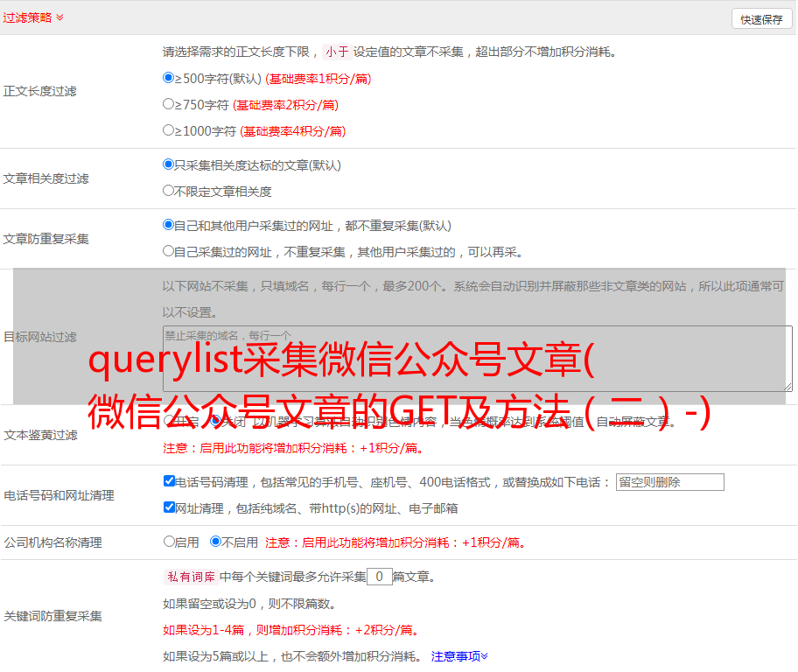The height and width of the screenshot is (672, 798).
Task: Click the 电话号码和网址清理 row label
Action: (x=59, y=495)
